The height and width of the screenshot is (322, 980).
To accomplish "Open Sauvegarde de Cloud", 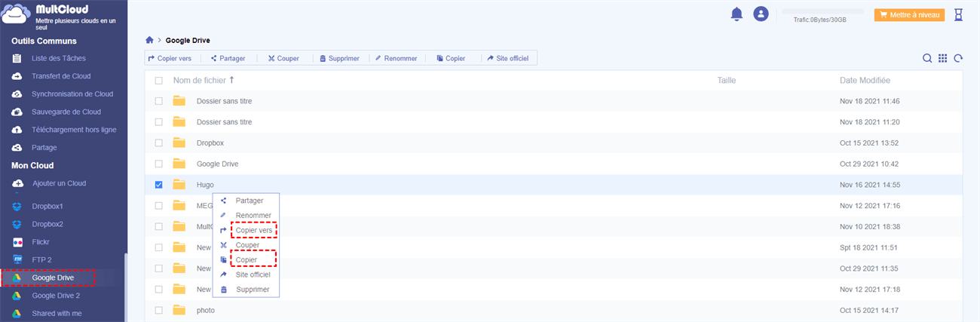I will click(66, 112).
